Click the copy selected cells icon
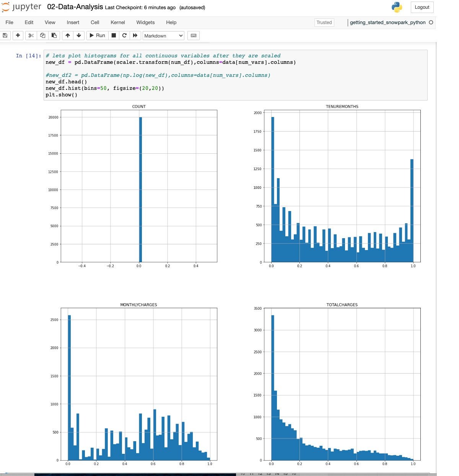 (x=42, y=36)
